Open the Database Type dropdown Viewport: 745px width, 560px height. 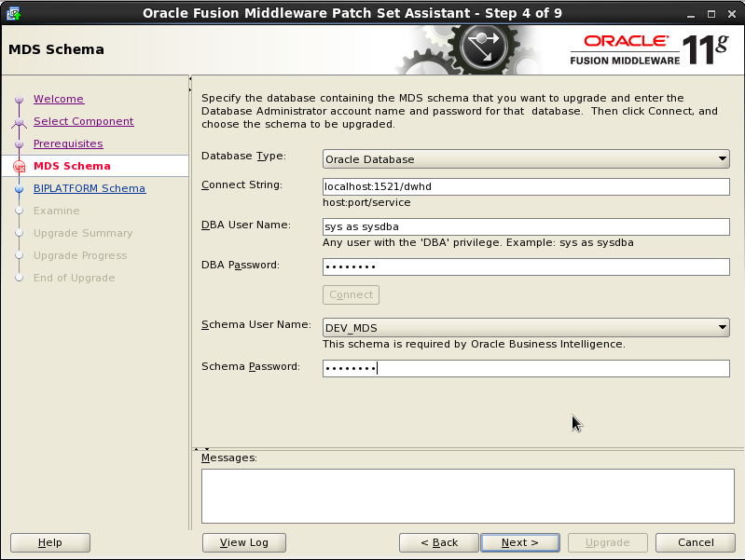[x=526, y=159]
